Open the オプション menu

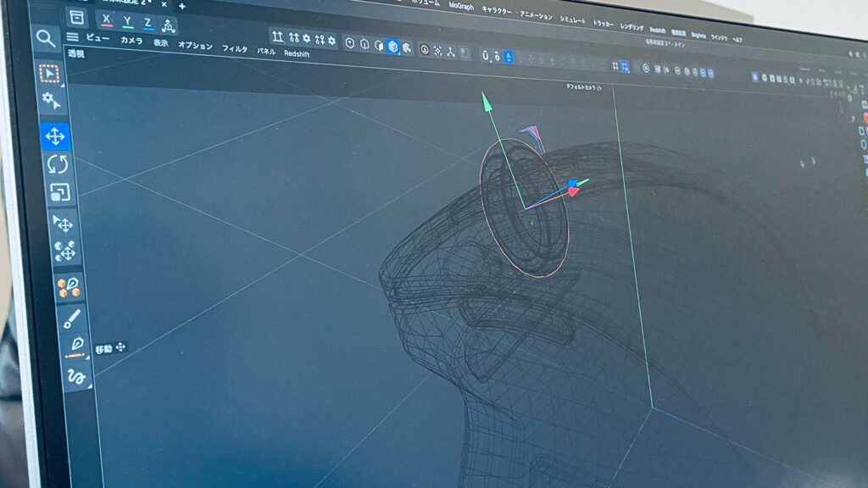coord(195,46)
